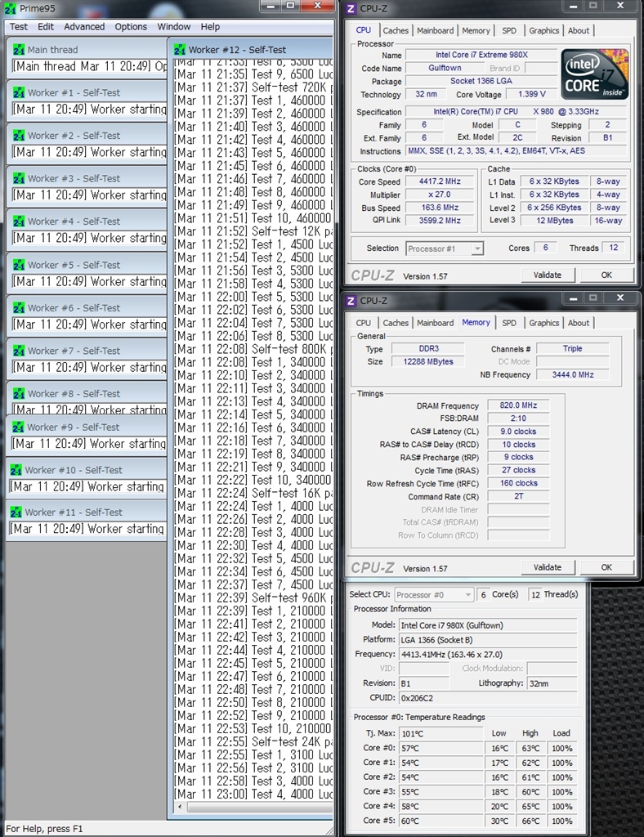Switch to Caches tab in lower CPU-Z window

(396, 323)
